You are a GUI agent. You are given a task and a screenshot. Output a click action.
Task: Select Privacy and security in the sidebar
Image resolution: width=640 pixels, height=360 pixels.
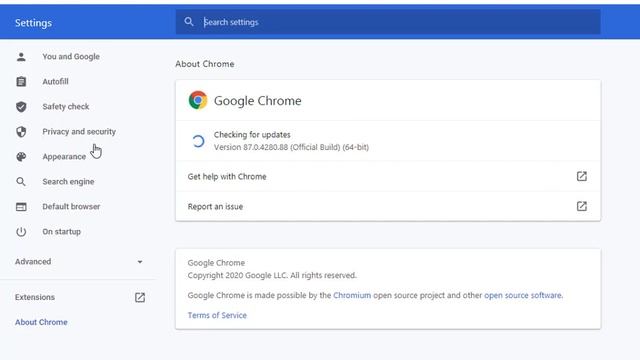(79, 131)
